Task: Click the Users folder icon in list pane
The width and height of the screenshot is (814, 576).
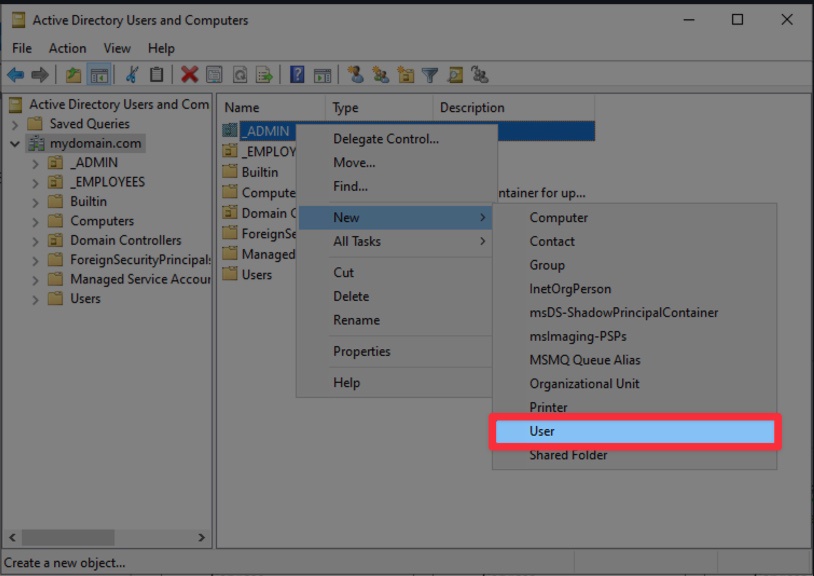Action: tap(229, 273)
